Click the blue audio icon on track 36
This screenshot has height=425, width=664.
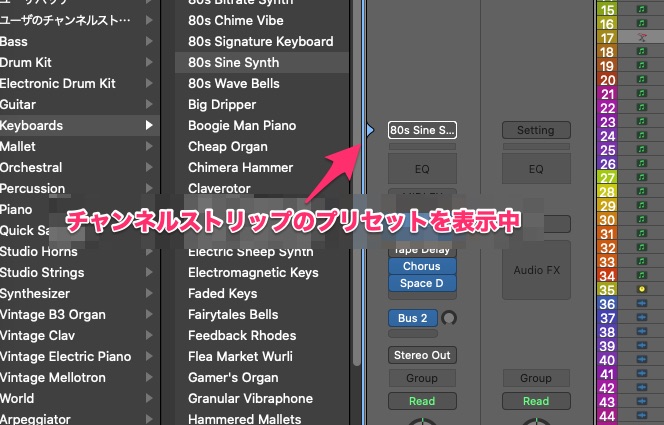(642, 303)
